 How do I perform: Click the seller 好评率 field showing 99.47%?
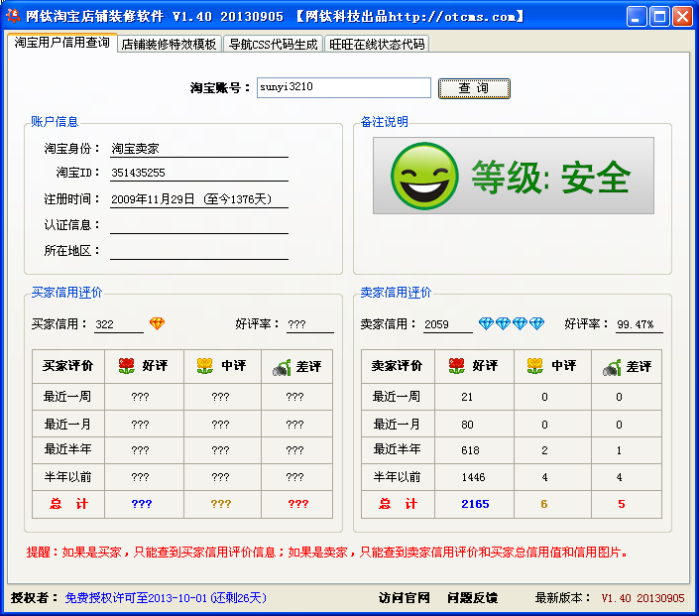click(x=639, y=325)
